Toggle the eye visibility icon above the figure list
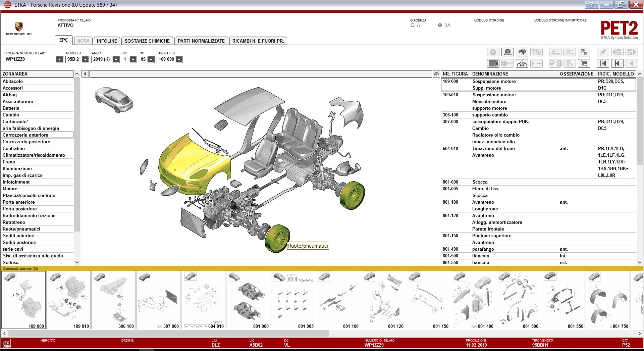644x351 pixels. pyautogui.click(x=436, y=74)
